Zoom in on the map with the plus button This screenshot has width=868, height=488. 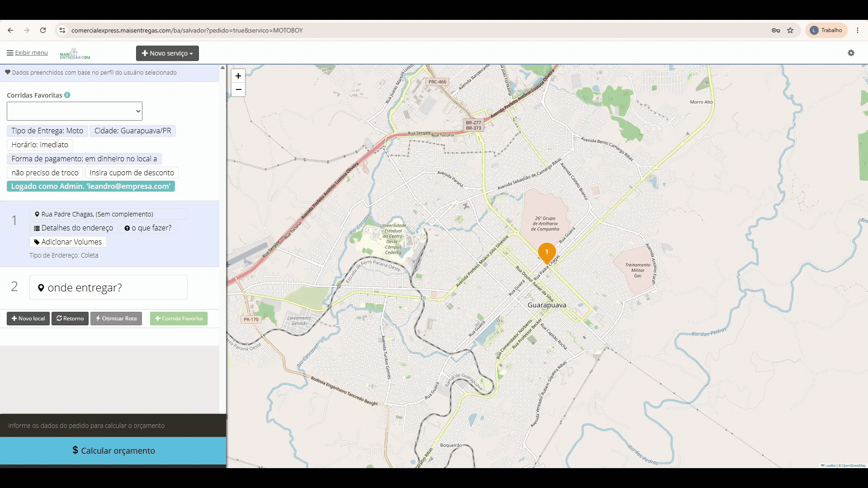238,76
